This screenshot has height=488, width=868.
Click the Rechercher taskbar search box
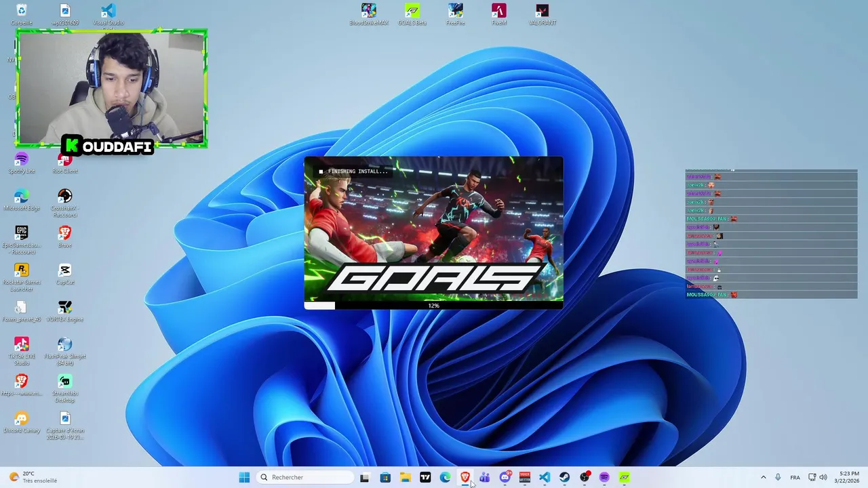[x=306, y=477]
